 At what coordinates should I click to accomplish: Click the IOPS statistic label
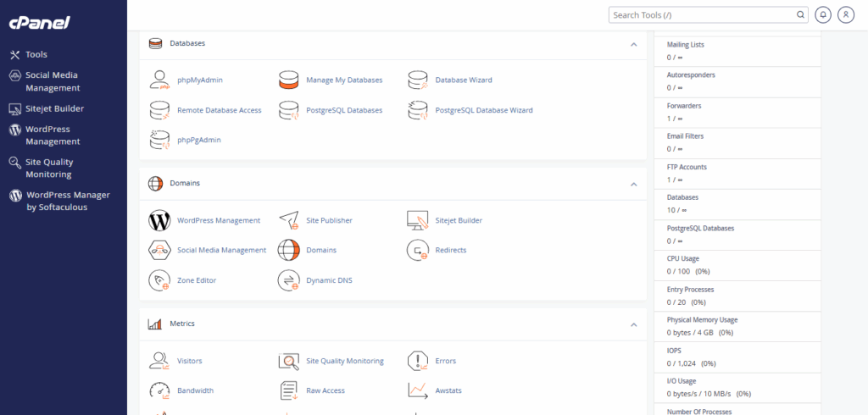[x=674, y=351]
